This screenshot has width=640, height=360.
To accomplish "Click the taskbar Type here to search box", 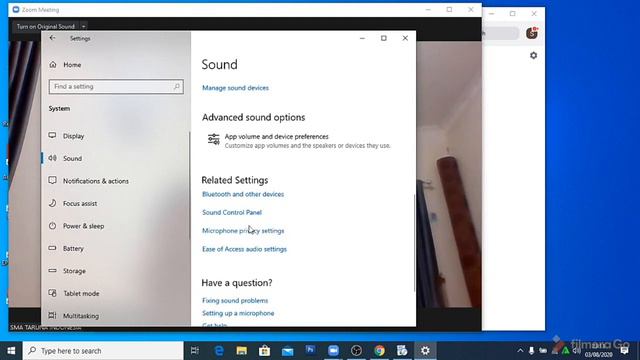I will pyautogui.click(x=103, y=351).
